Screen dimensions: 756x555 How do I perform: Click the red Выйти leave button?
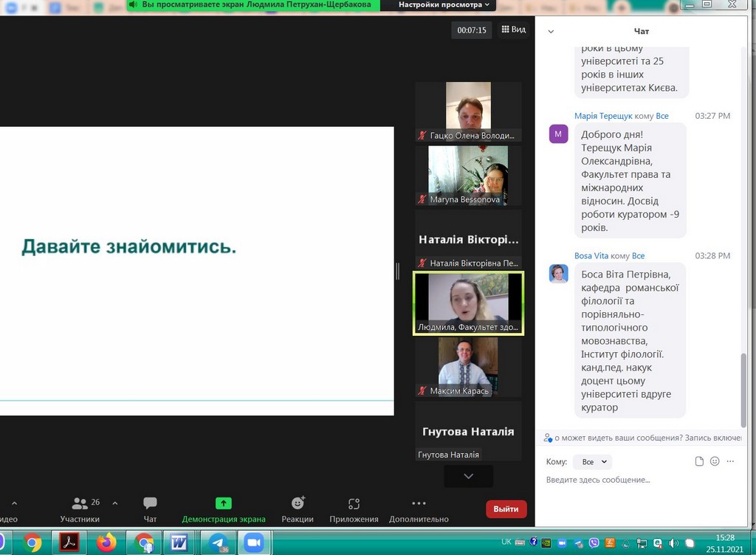point(506,509)
